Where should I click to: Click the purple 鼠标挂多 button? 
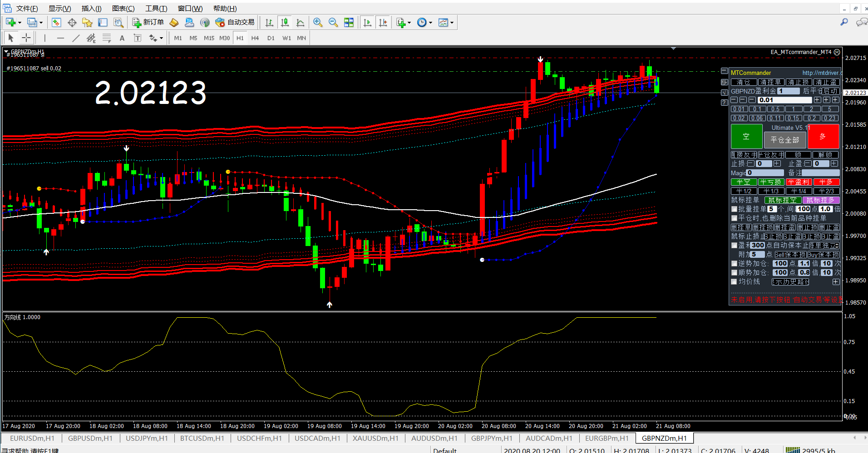[821, 200]
